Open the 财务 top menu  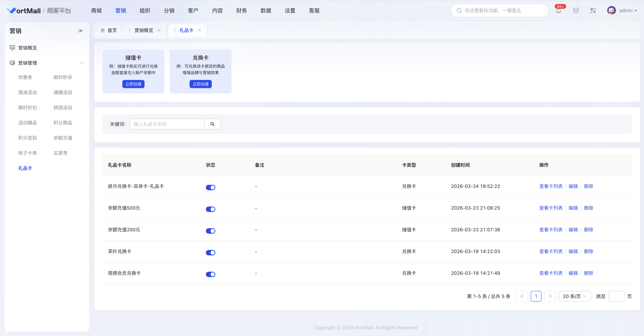pos(241,10)
